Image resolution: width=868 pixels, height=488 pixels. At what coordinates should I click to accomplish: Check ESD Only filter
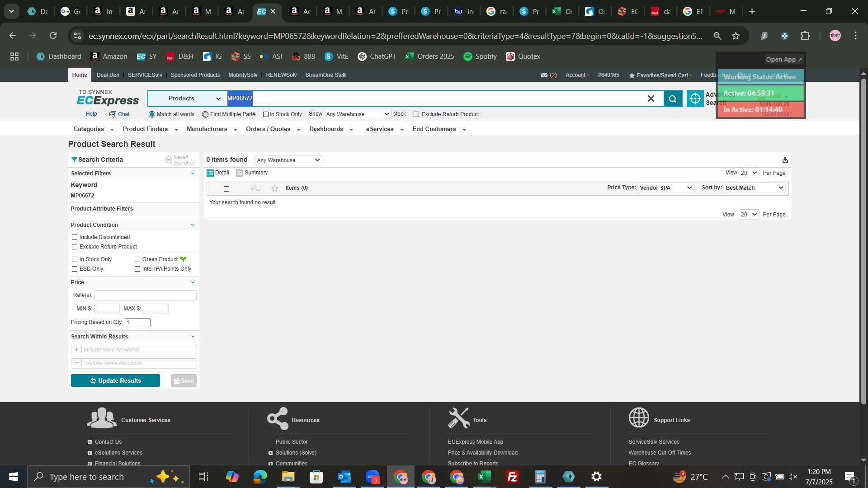point(75,269)
